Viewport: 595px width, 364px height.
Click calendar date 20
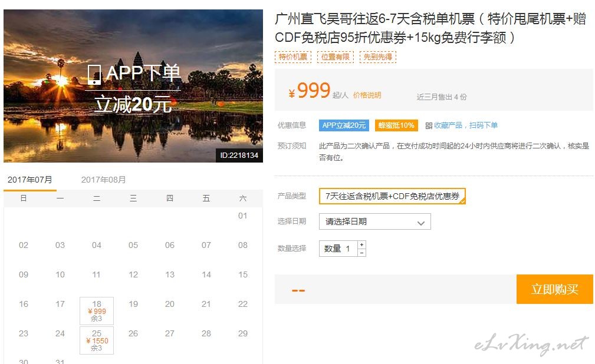170,304
